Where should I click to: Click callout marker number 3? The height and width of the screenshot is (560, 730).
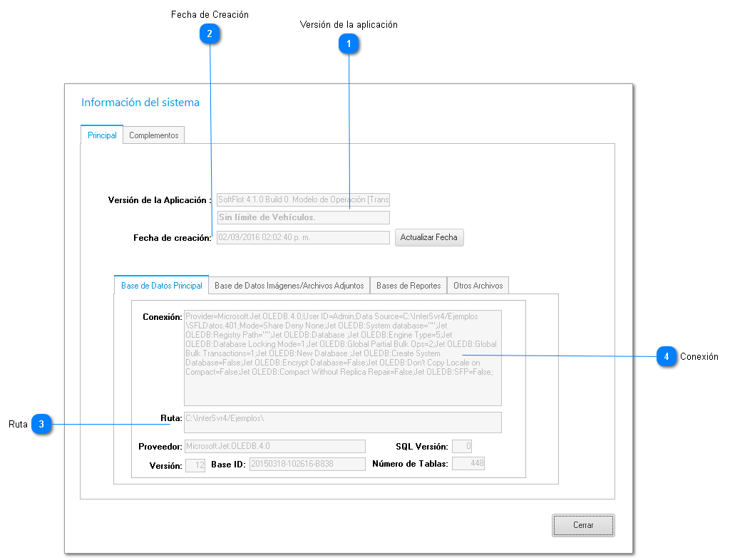[x=41, y=424]
